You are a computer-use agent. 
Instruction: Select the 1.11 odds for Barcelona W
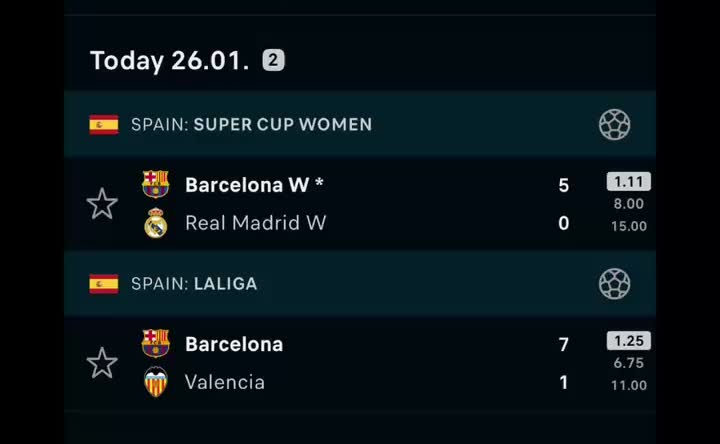point(628,182)
